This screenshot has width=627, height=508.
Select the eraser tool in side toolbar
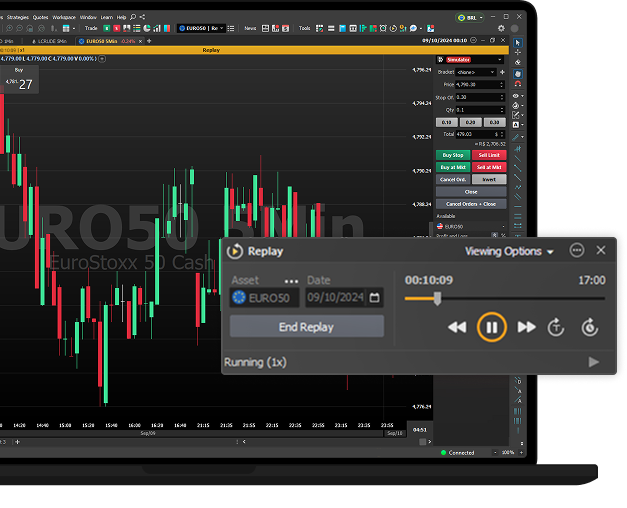(518, 62)
